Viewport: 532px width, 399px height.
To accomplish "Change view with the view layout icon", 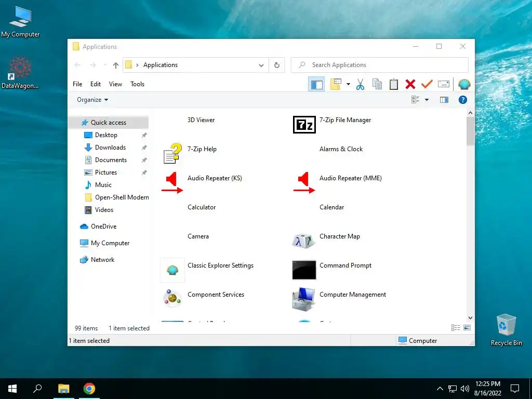I will pyautogui.click(x=416, y=100).
